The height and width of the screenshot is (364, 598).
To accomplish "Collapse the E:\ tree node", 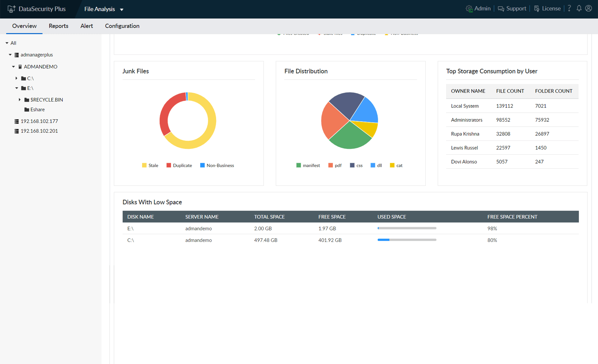I will tap(17, 88).
